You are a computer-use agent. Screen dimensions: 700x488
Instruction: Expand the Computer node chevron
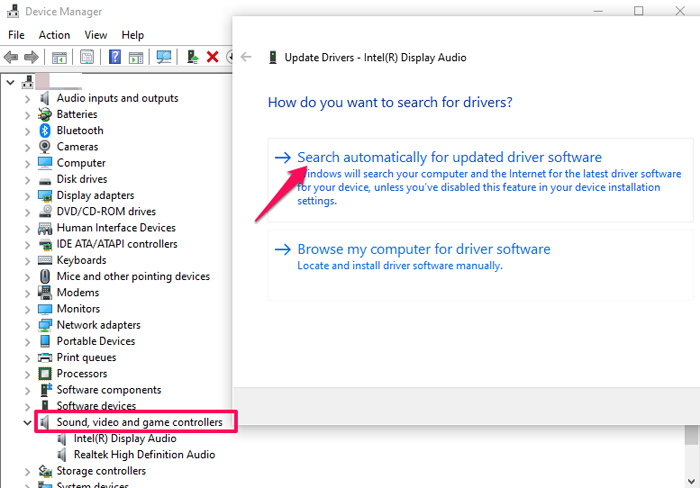[x=28, y=164]
